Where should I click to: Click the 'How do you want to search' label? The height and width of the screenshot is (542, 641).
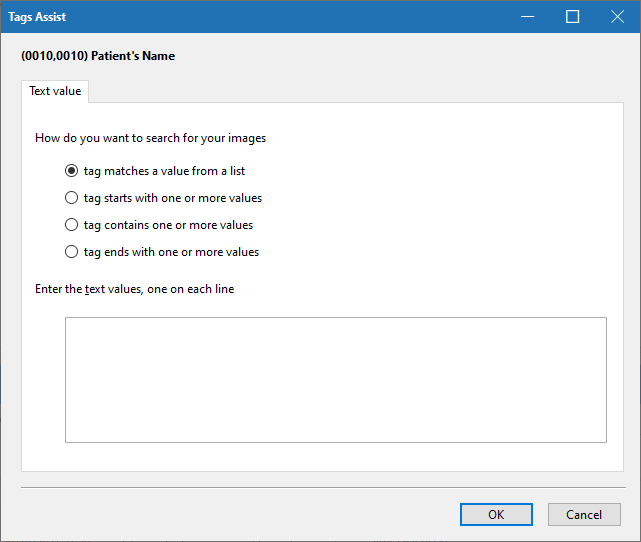point(150,138)
